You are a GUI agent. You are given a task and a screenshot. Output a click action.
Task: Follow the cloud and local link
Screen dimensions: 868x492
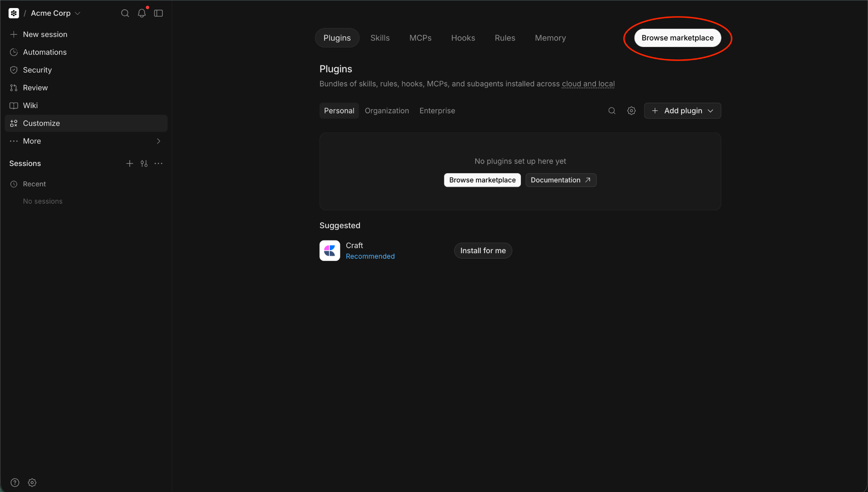tap(588, 84)
